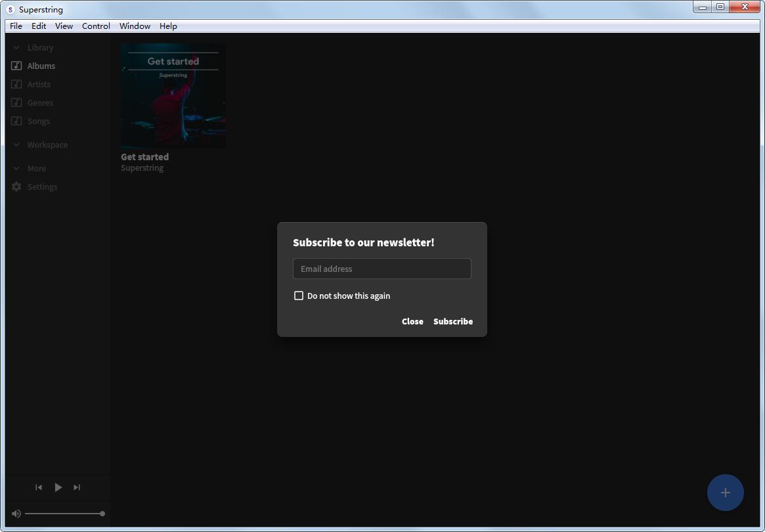Click the Subscribe button
Viewport: 765px width, 532px height.
coord(453,321)
